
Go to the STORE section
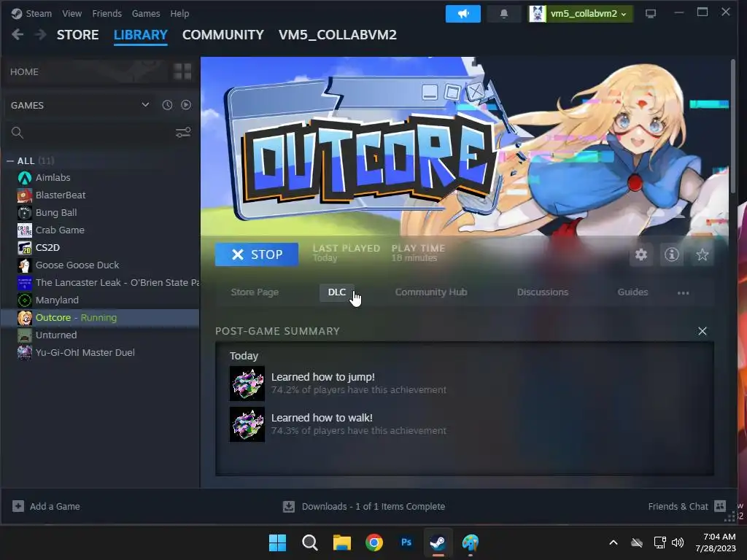pyautogui.click(x=77, y=35)
